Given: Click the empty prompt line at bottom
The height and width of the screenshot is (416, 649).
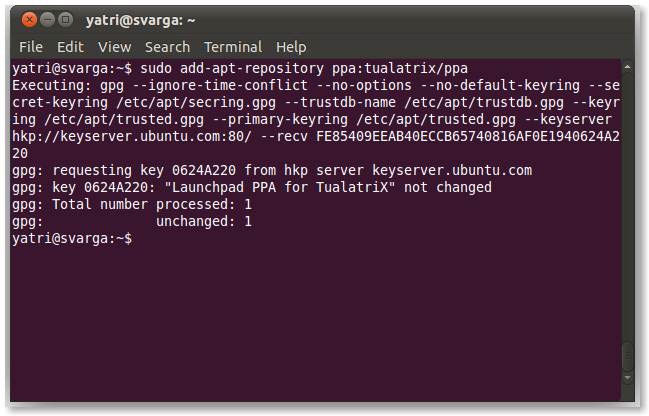Looking at the screenshot, I should click(x=72, y=238).
